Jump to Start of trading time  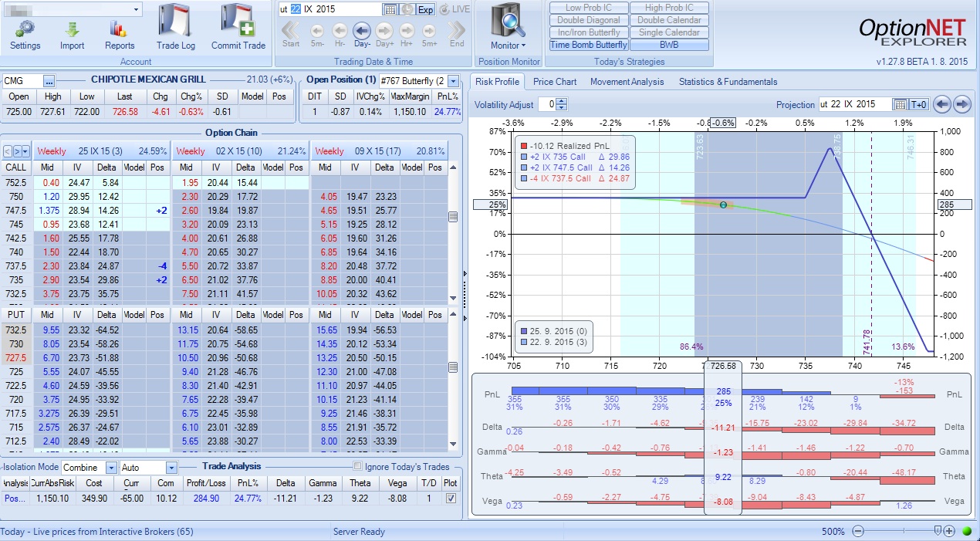[x=291, y=30]
